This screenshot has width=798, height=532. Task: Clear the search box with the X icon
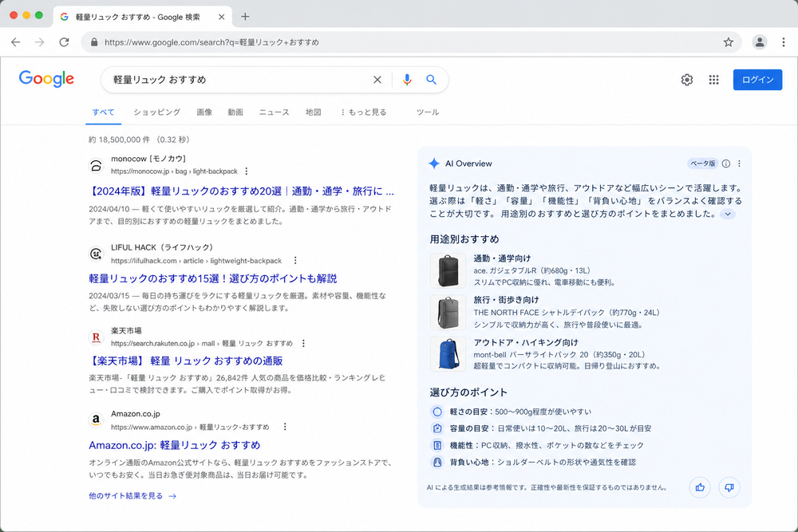pos(377,79)
